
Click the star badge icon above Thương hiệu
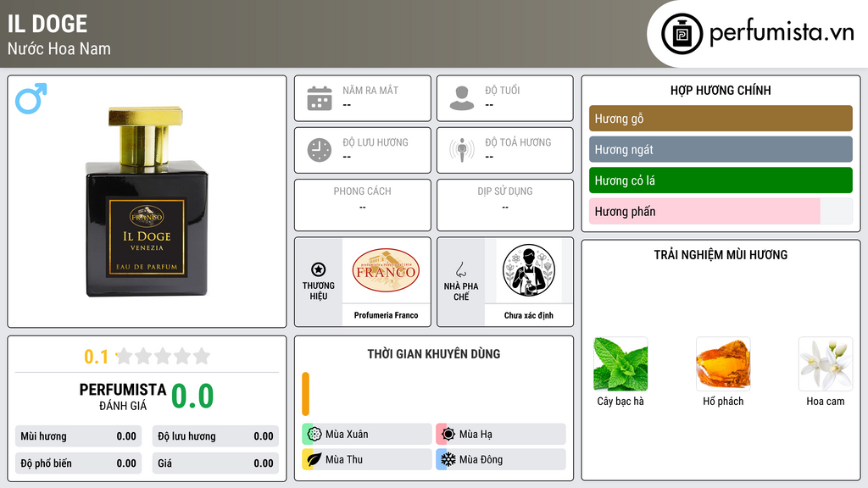[319, 269]
